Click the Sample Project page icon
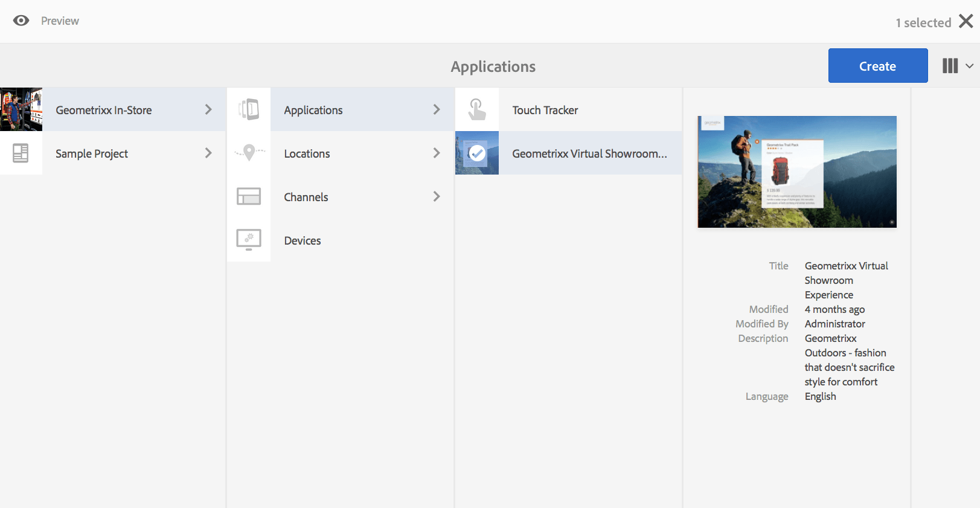Screen dimensions: 980x508 tap(21, 153)
